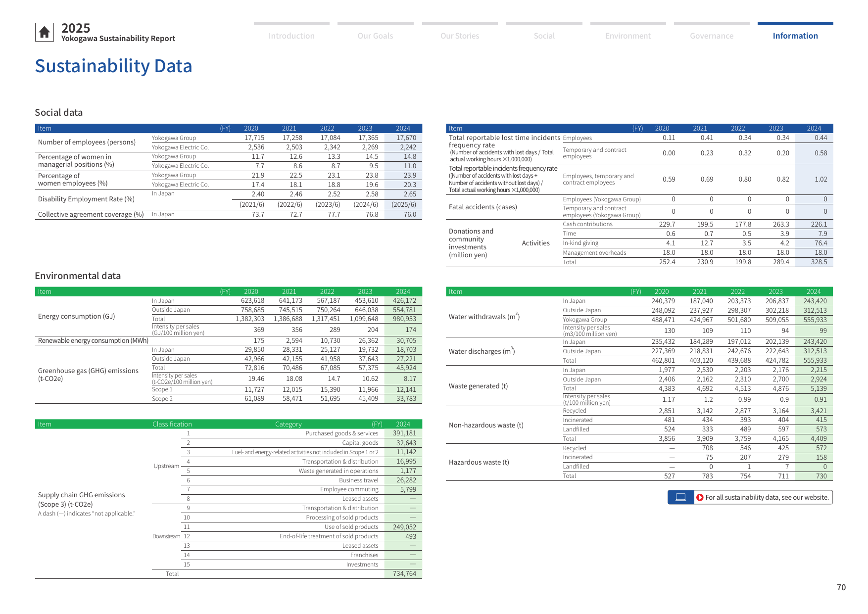
Task: Click 'Renewable energy consumption (MWh)' label
Action: 93,340
